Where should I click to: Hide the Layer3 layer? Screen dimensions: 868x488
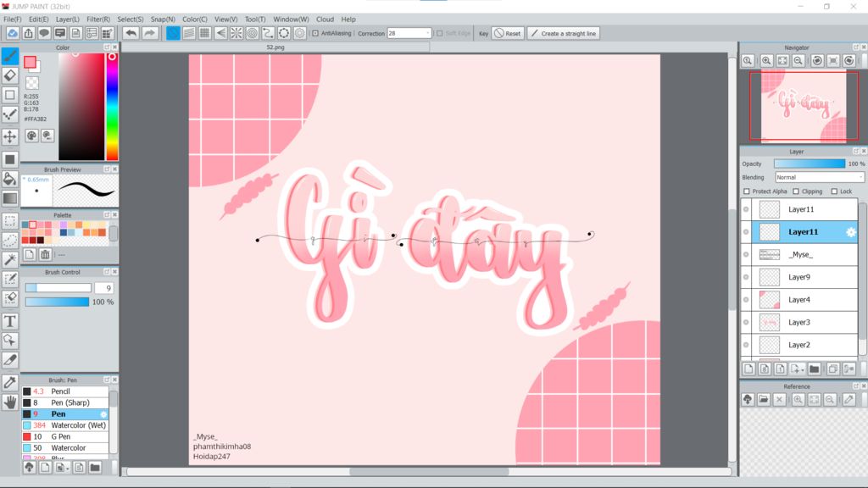tap(746, 323)
